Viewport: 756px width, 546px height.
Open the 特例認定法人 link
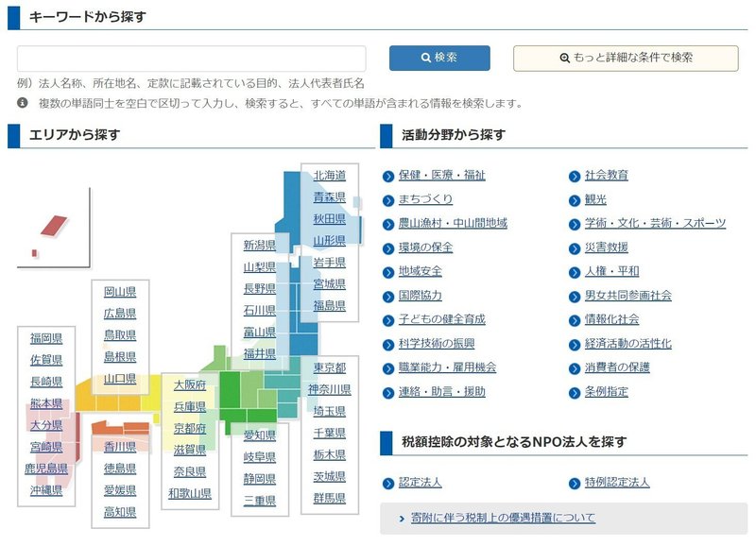[x=618, y=483]
